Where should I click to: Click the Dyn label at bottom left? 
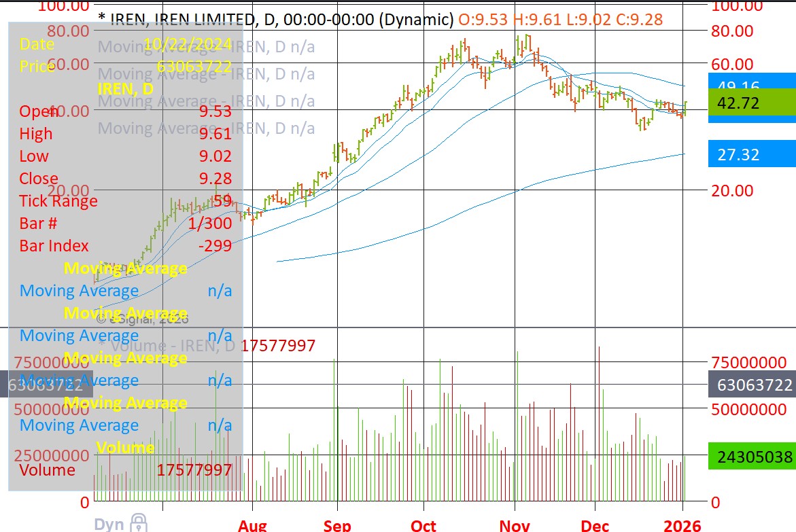[109, 524]
